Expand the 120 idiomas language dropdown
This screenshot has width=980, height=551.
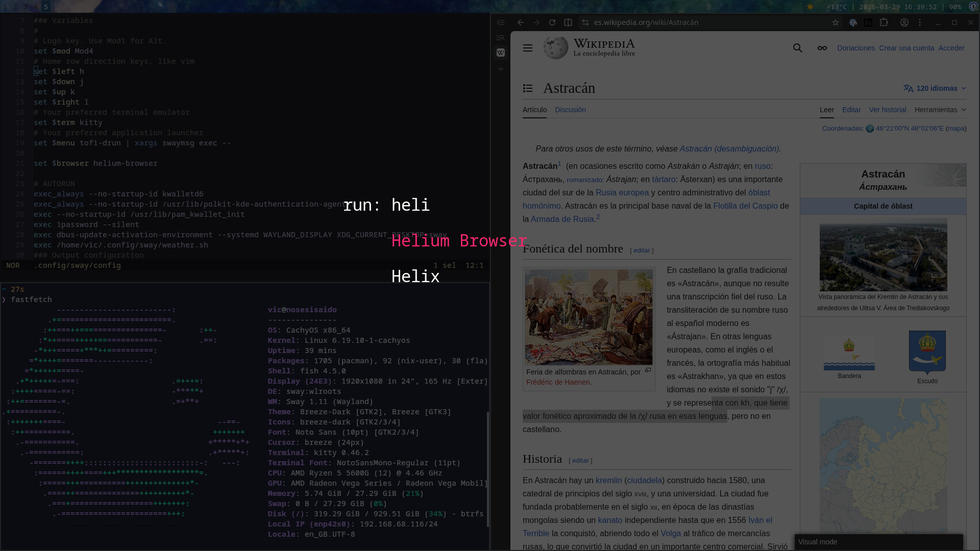pyautogui.click(x=935, y=88)
